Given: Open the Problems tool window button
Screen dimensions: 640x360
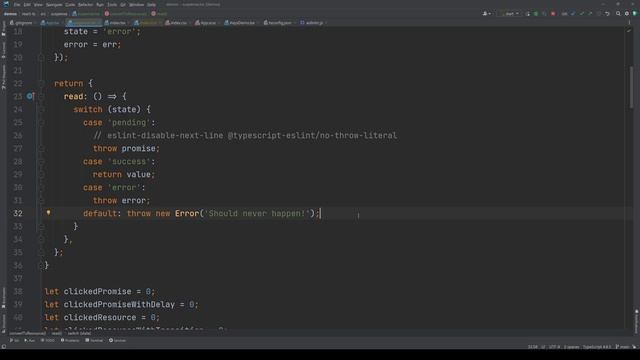Looking at the screenshot, I should coord(70,340).
